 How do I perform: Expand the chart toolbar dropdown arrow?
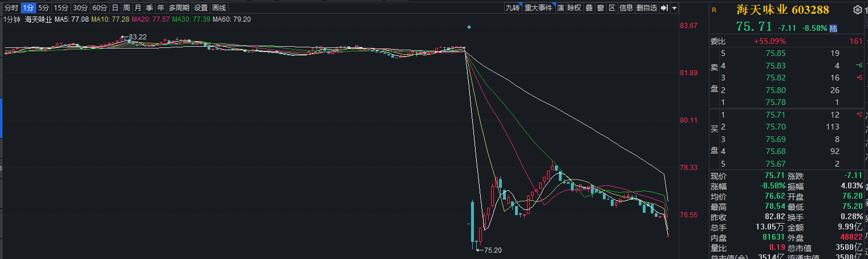[x=674, y=8]
